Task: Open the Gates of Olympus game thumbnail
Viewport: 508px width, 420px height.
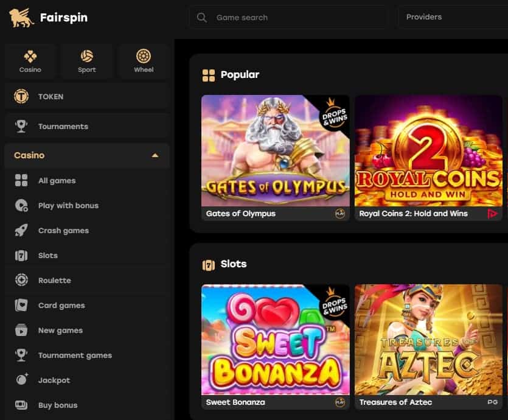Action: click(x=275, y=151)
